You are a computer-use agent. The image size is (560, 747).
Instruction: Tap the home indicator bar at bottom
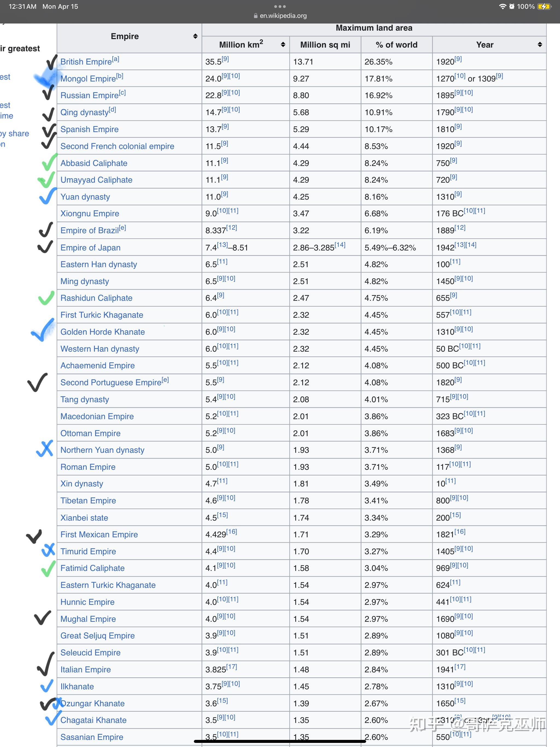(x=280, y=742)
